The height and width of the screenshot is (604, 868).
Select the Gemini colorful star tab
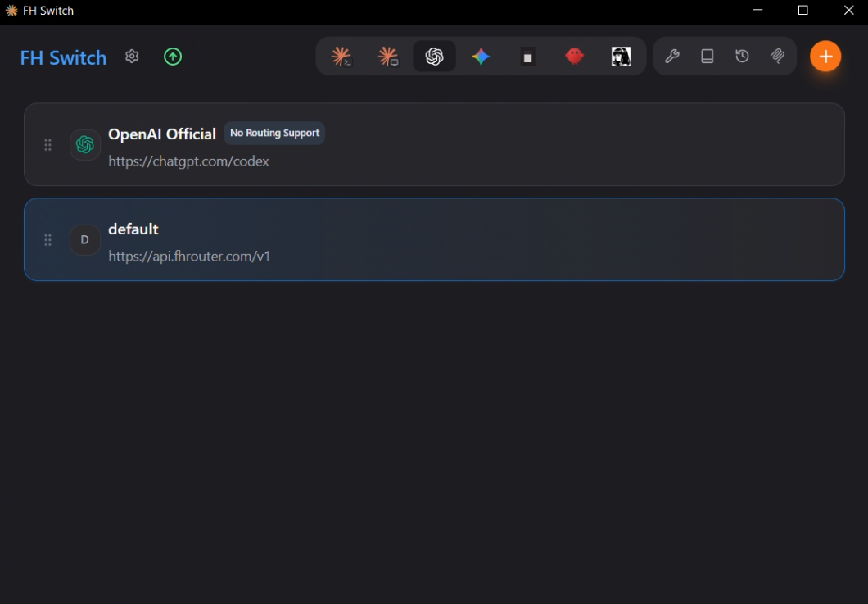point(481,57)
